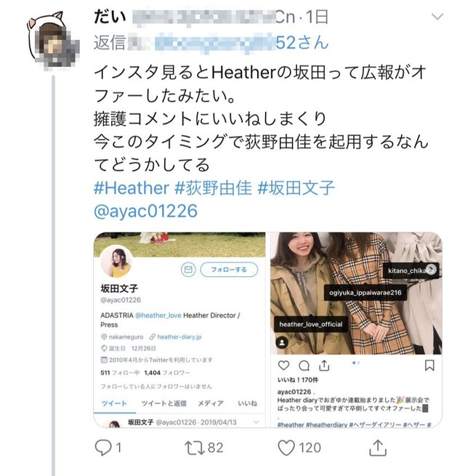Click the envelope message icon in the profile image
The height and width of the screenshot is (476, 465).
(x=188, y=270)
